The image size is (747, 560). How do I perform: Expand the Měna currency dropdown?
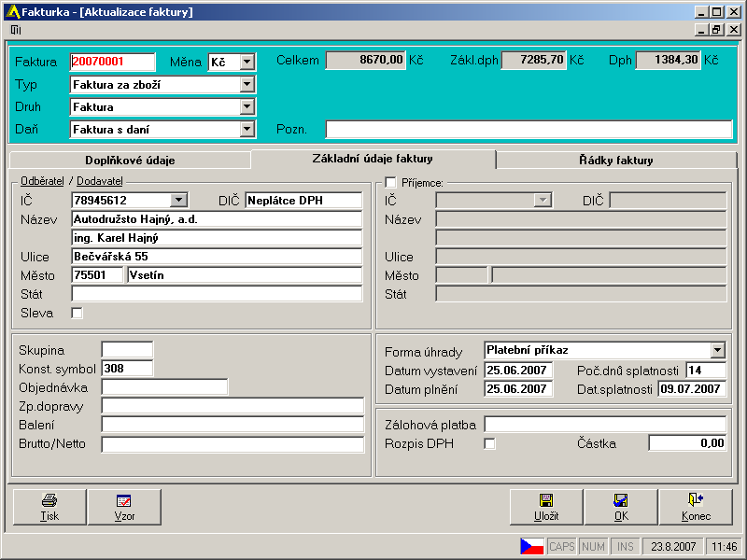click(x=247, y=63)
